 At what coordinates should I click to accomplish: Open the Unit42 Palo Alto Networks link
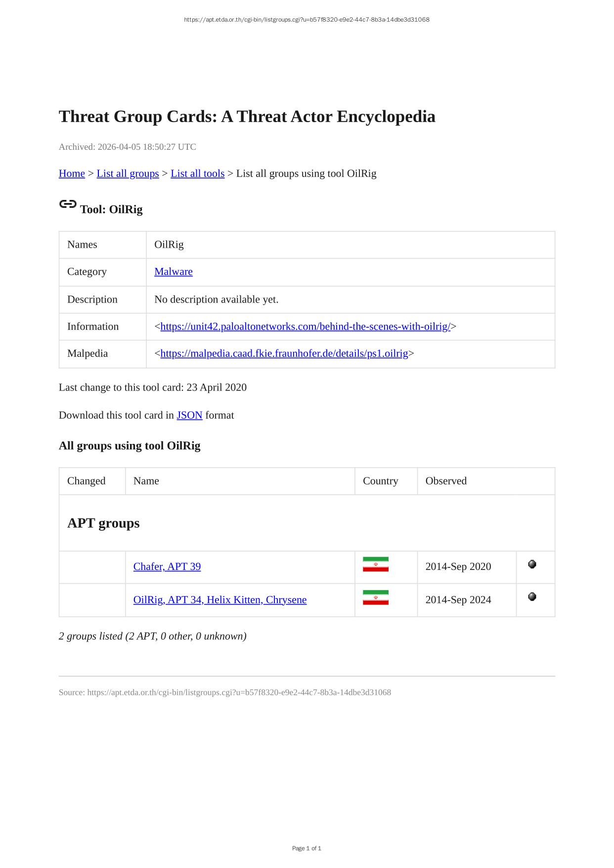(305, 326)
